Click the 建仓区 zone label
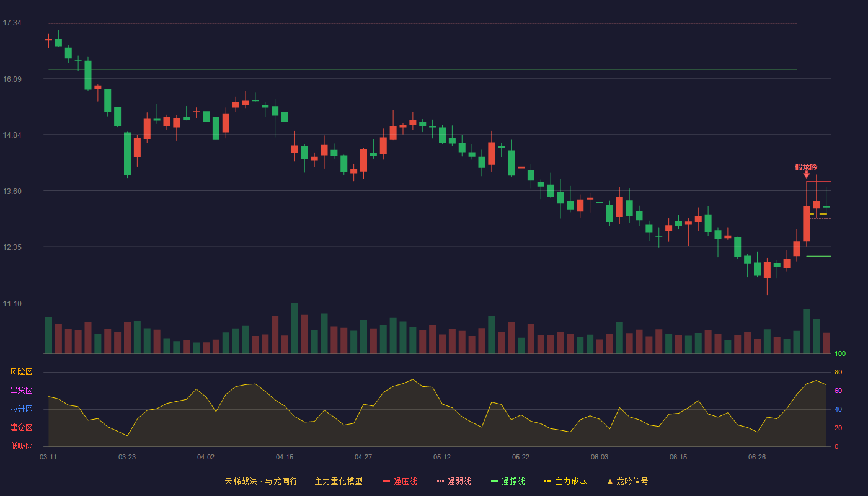The width and height of the screenshot is (868, 496). (x=21, y=428)
